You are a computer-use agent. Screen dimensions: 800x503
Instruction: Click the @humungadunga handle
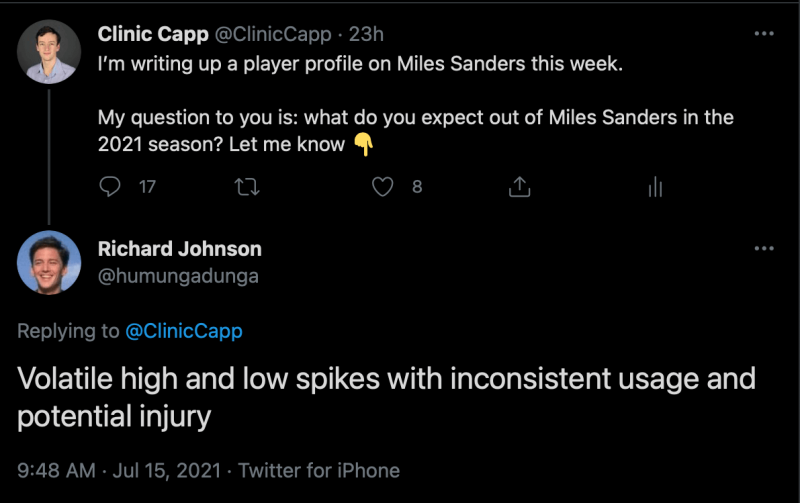[178, 276]
